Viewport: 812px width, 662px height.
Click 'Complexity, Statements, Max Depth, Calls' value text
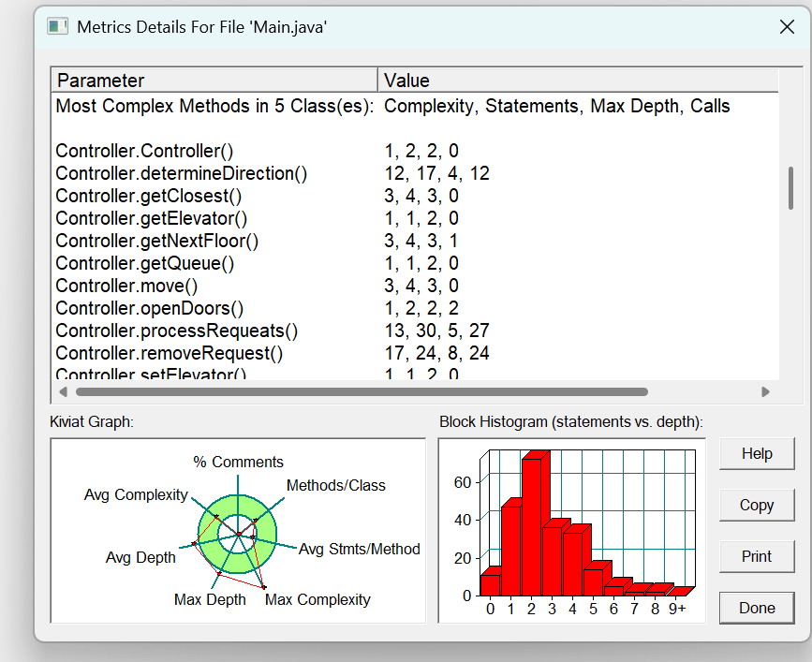point(556,106)
